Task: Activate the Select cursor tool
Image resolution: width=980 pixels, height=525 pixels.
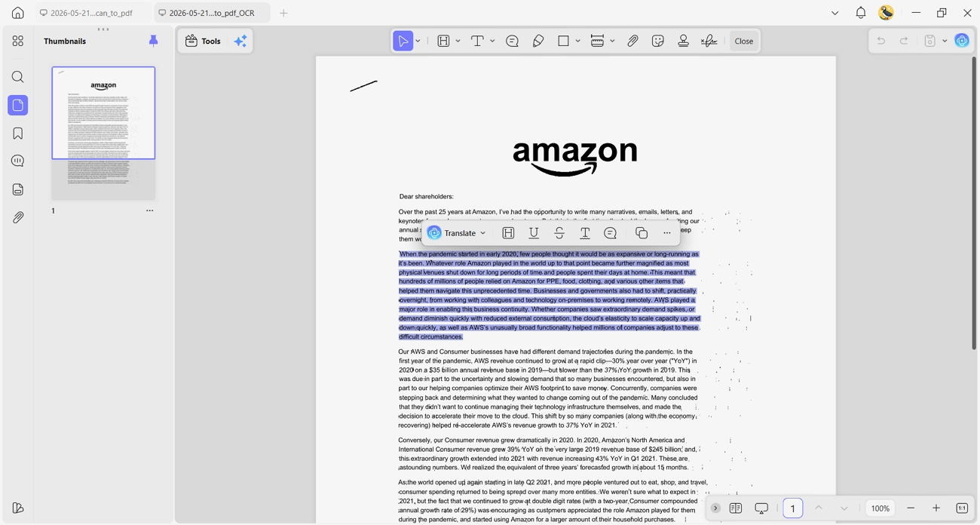Action: coord(403,41)
